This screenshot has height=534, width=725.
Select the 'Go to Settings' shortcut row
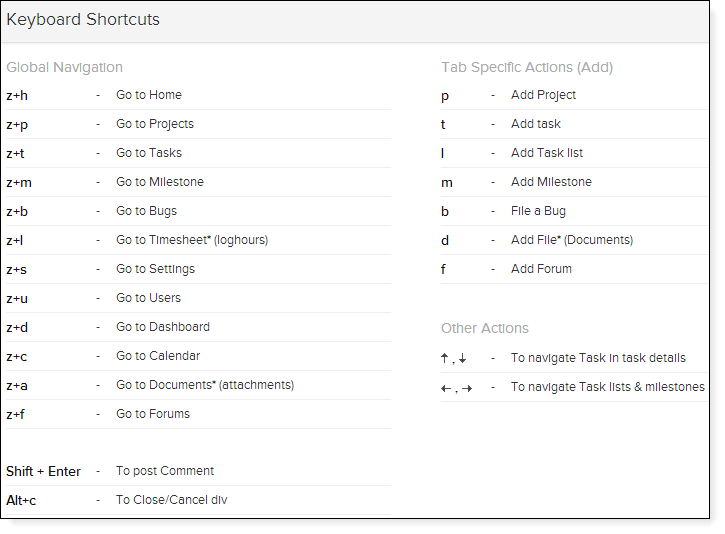point(155,269)
